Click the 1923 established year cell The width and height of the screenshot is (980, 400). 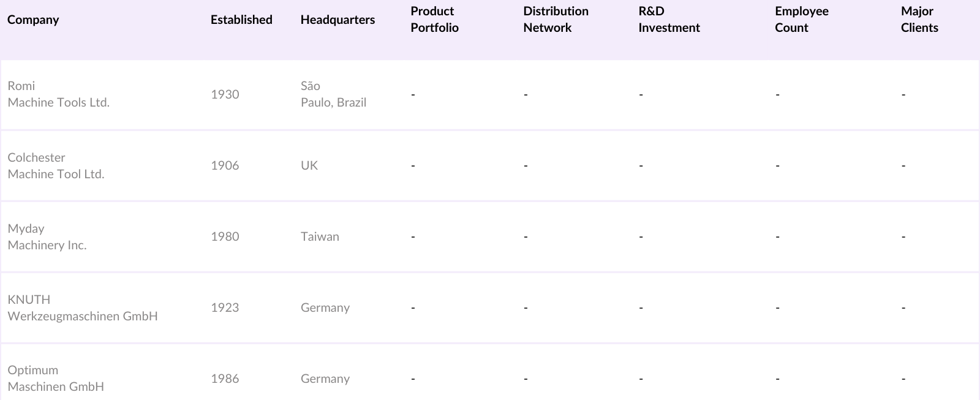click(225, 308)
